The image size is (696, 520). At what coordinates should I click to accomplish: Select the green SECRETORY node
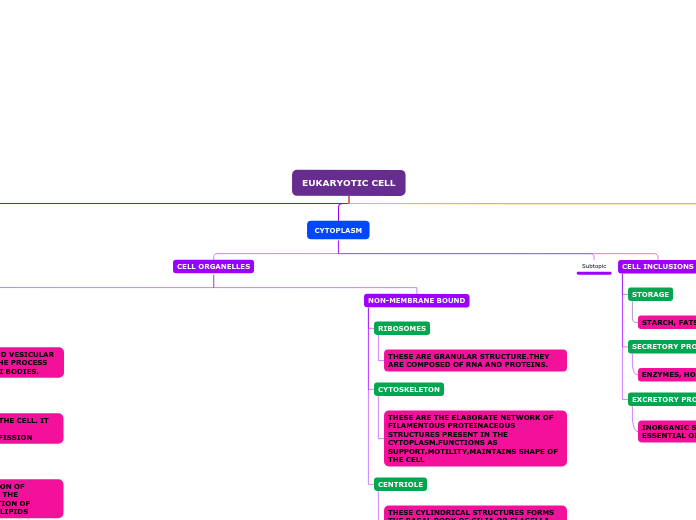tap(662, 347)
